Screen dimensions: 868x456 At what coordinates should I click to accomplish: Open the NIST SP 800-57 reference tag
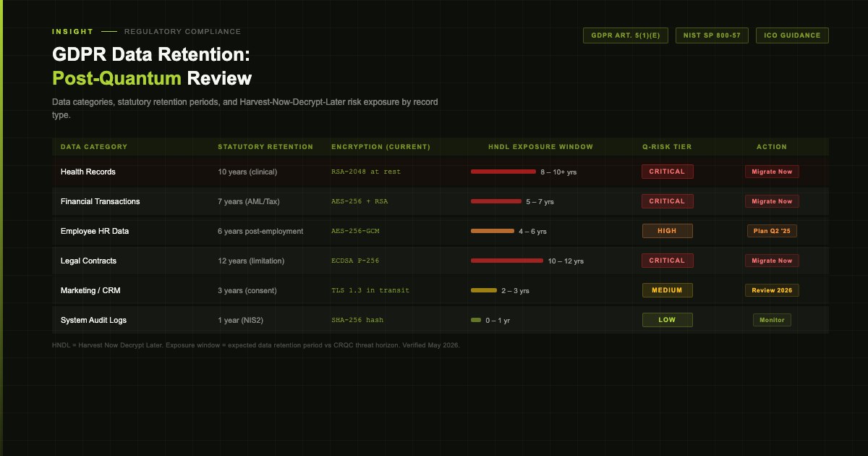pos(712,35)
